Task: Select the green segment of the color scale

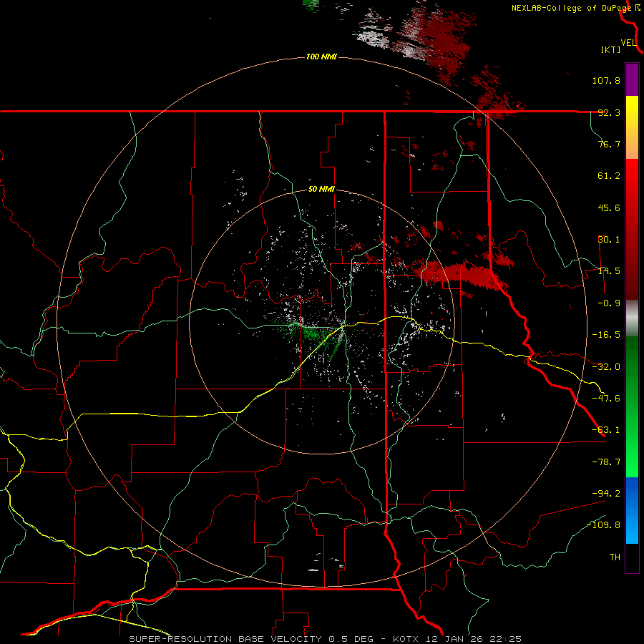Action: (632, 406)
